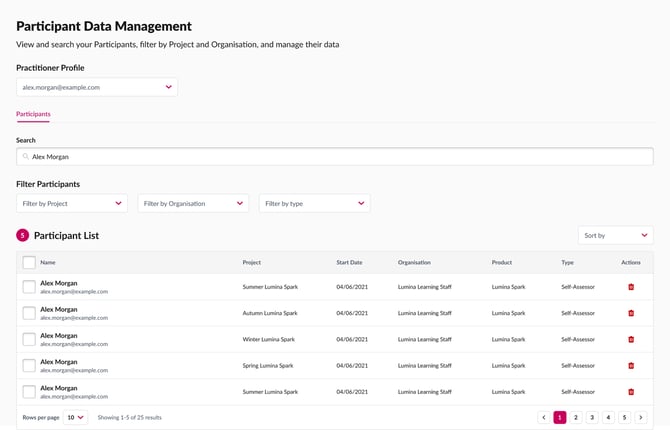670x430 pixels.
Task: Click Self-Assessor type in Autumn row
Action: click(x=578, y=313)
